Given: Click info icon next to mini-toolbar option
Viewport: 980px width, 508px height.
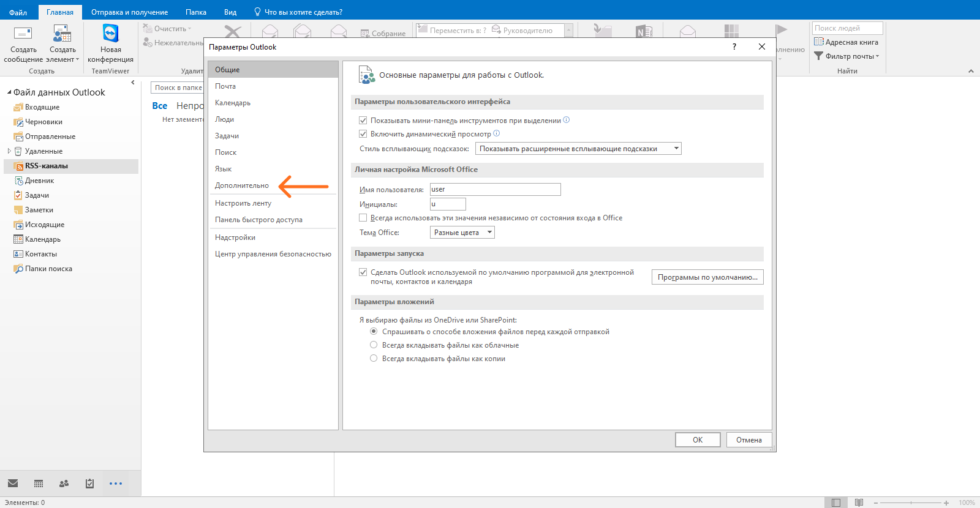Looking at the screenshot, I should 567,120.
